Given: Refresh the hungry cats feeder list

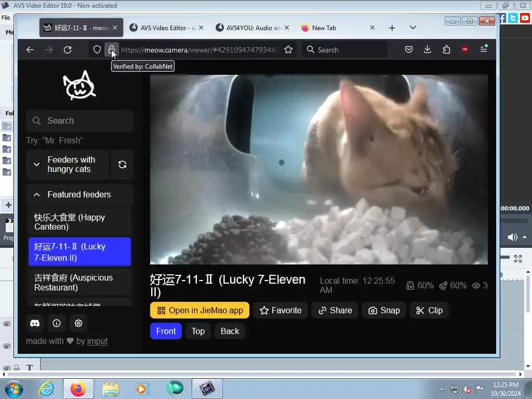Looking at the screenshot, I should (123, 165).
